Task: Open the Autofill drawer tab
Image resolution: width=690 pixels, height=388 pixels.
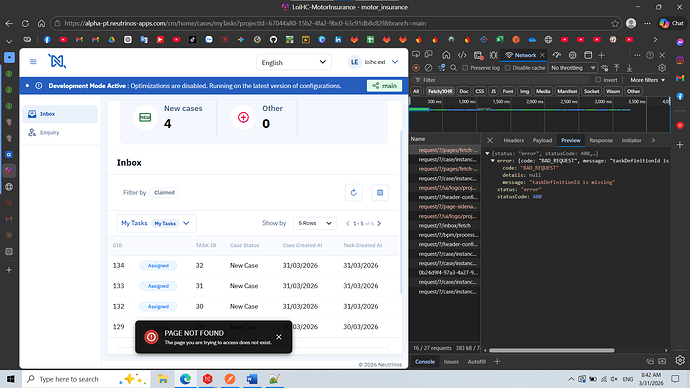Action: 477,362
